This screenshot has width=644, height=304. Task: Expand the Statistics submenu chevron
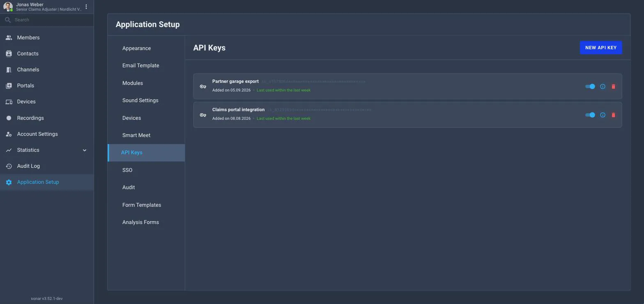click(x=85, y=150)
